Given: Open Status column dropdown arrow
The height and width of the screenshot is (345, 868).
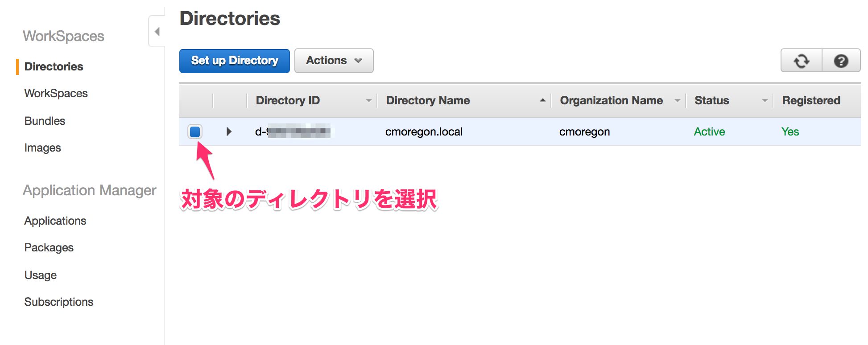Looking at the screenshot, I should [765, 101].
